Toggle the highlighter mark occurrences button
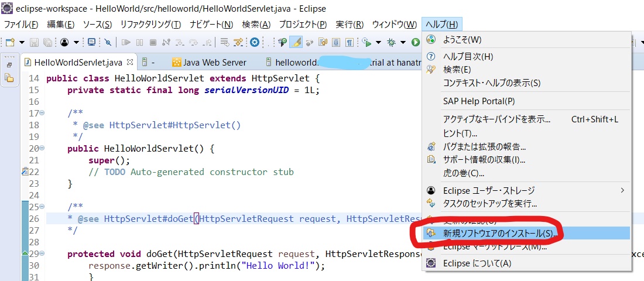This screenshot has width=644, height=281. (297, 42)
